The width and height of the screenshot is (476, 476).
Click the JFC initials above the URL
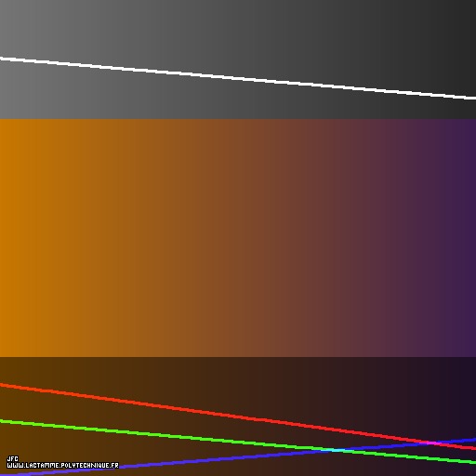12,458
